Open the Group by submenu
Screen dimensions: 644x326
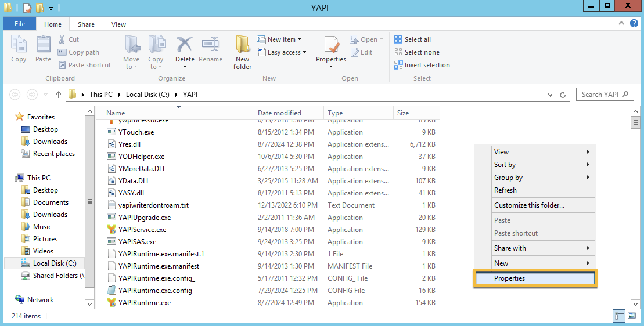pos(535,177)
